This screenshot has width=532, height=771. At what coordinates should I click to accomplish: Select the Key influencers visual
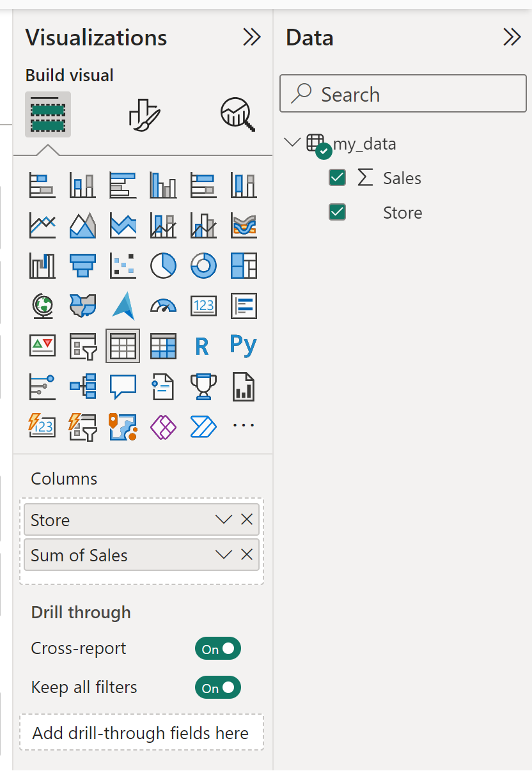pyautogui.click(x=42, y=386)
